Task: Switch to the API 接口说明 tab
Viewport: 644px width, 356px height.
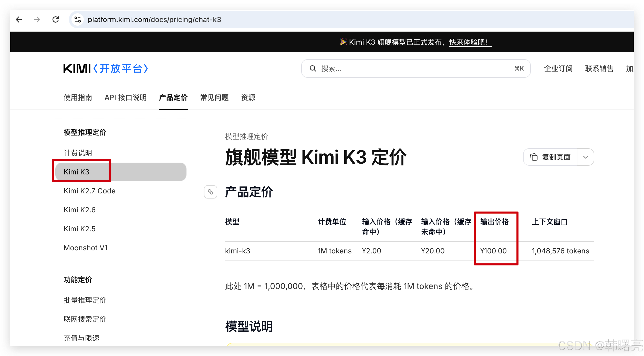Action: (x=126, y=97)
